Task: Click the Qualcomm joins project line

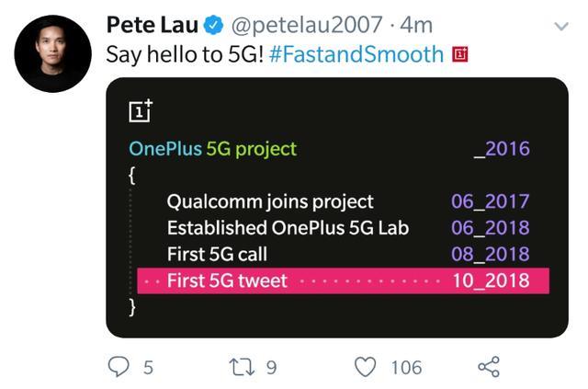Action: 270,201
